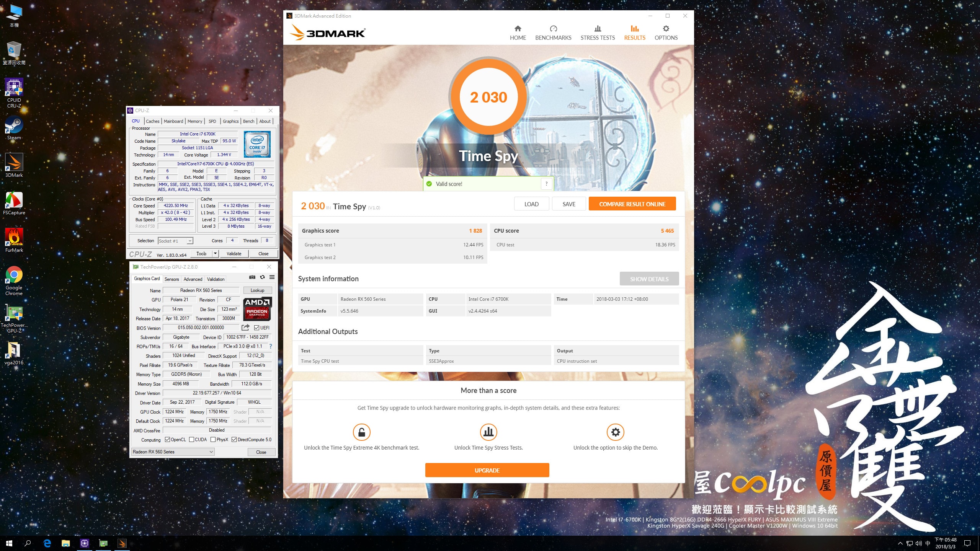Open the This PC desktop icon
This screenshot has width=980, height=551.
pos(14,16)
